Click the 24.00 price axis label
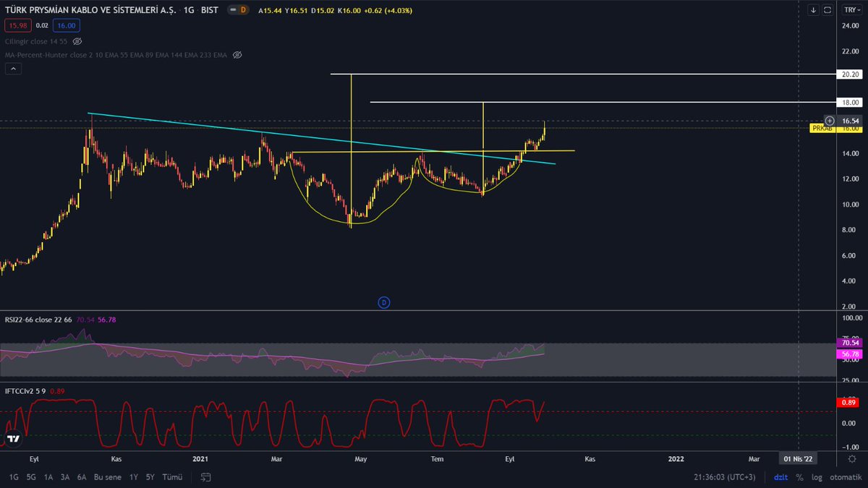 850,26
